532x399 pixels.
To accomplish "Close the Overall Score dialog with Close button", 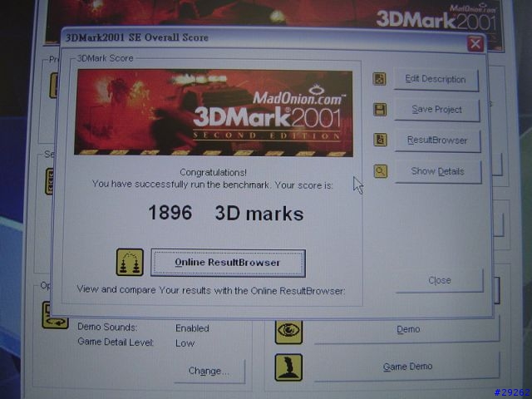I will click(440, 280).
